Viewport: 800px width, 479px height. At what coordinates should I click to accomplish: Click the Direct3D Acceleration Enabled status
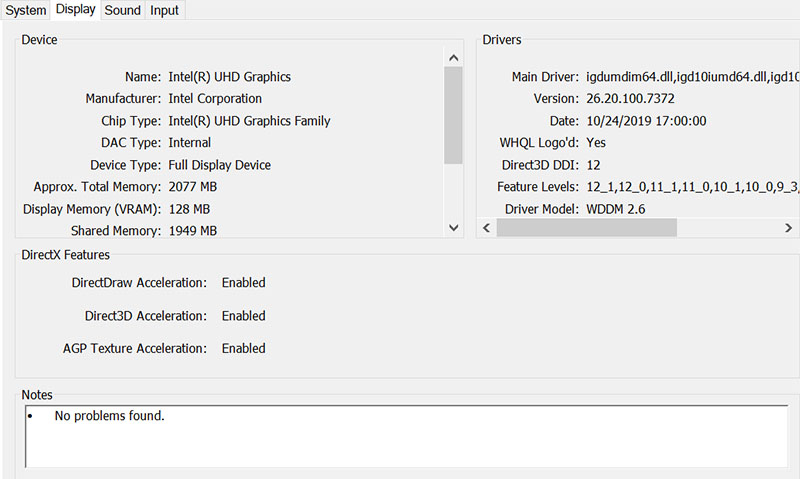tap(243, 316)
